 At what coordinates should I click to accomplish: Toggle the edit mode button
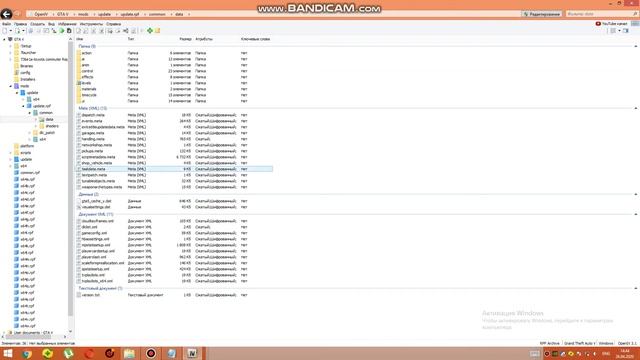point(542,14)
